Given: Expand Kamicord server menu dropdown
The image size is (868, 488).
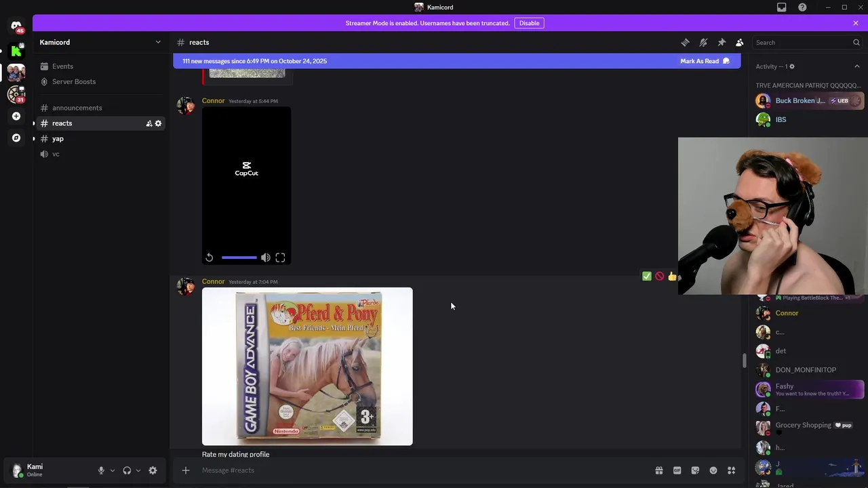Looking at the screenshot, I should [x=158, y=42].
